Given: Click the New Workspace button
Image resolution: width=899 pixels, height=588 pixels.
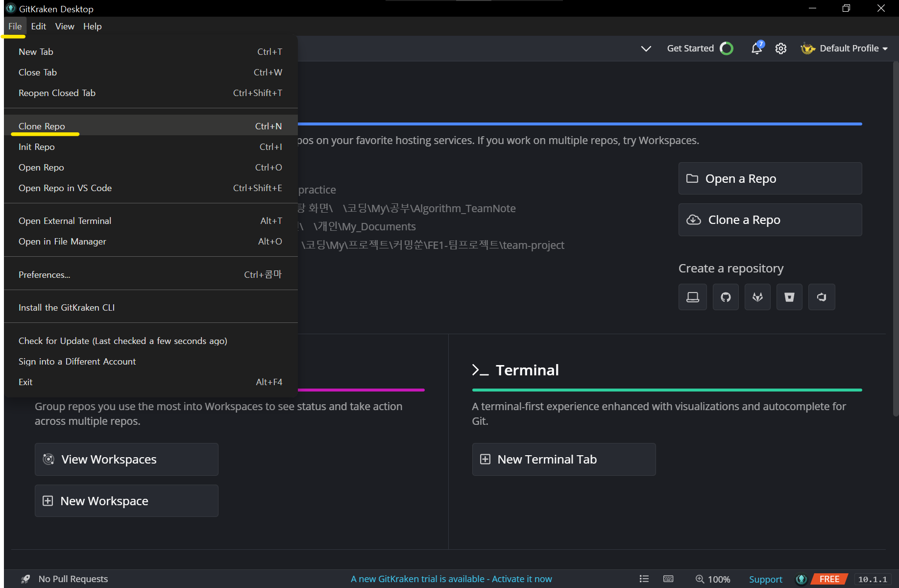Looking at the screenshot, I should click(126, 501).
